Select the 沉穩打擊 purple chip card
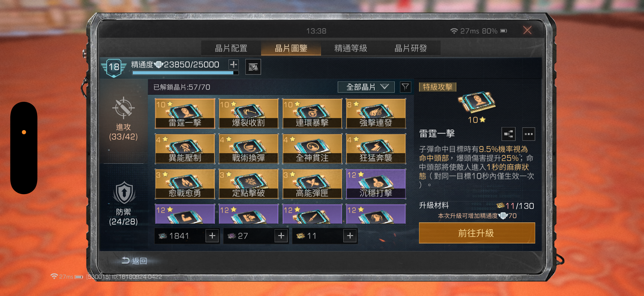This screenshot has height=296, width=644. [x=376, y=184]
